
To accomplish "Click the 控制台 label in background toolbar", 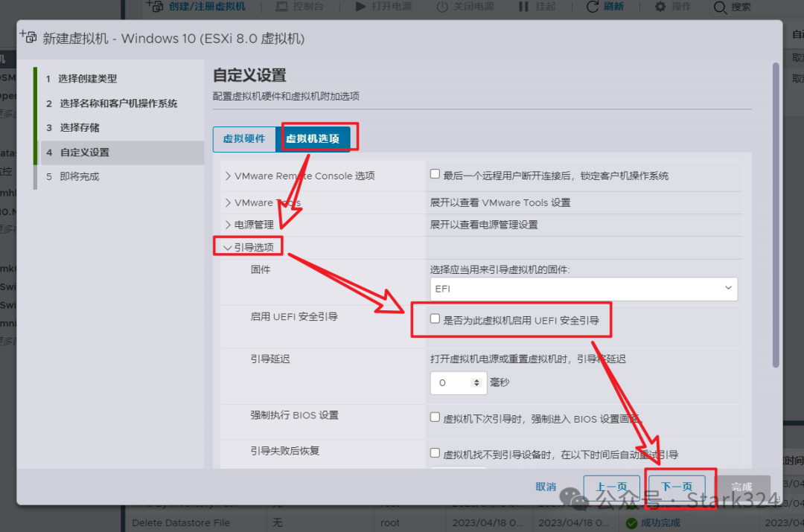I will 308,7.
